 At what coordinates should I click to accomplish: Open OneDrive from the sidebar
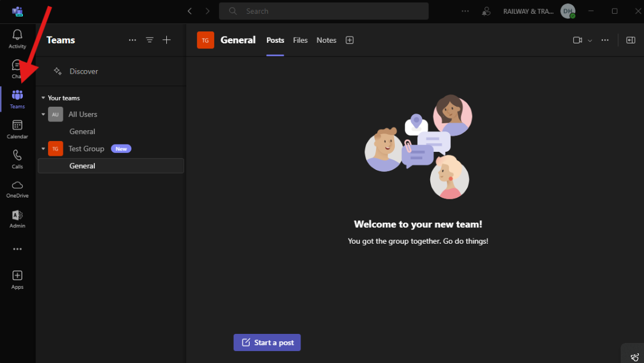tap(17, 189)
